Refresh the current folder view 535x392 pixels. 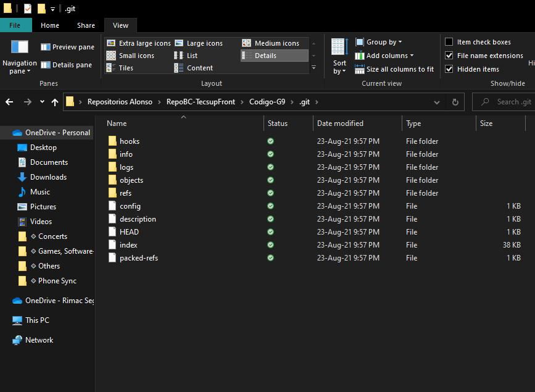[455, 102]
